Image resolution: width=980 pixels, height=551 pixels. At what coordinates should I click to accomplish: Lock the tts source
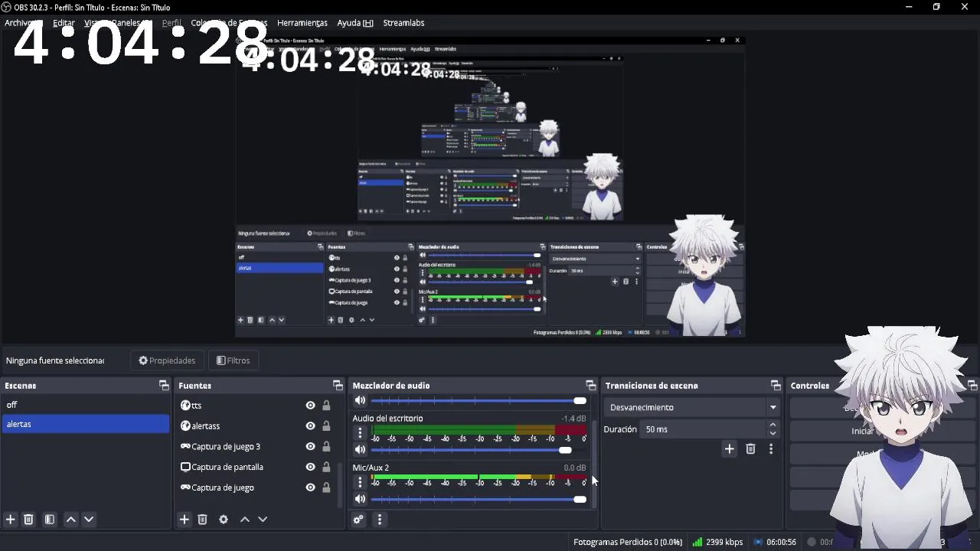[326, 406]
